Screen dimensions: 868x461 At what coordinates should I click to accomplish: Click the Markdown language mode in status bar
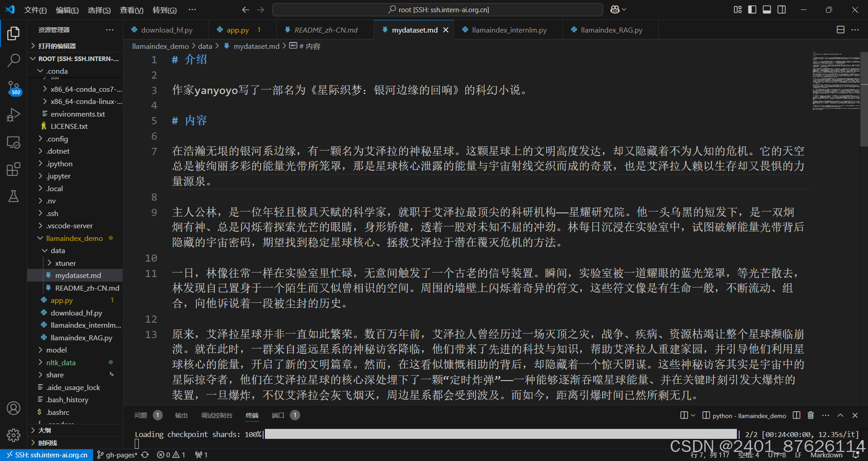[x=827, y=455]
